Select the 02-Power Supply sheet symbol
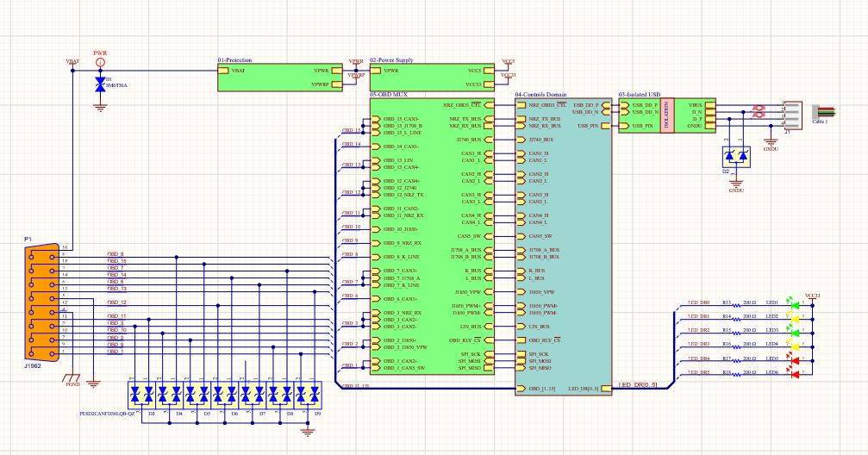 click(x=433, y=77)
